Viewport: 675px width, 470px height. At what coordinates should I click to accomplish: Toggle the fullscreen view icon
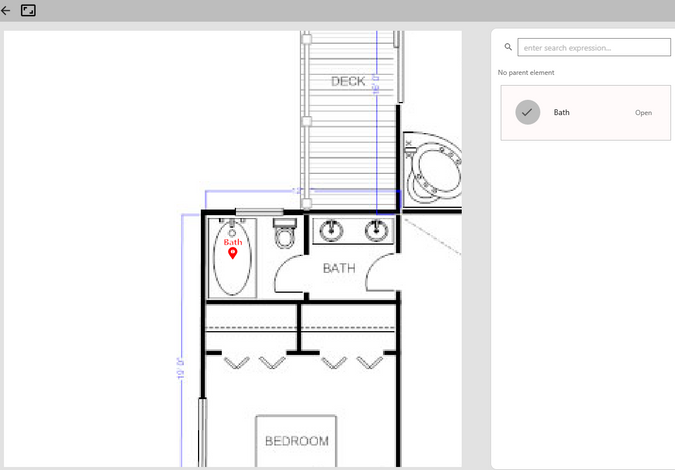[x=28, y=10]
